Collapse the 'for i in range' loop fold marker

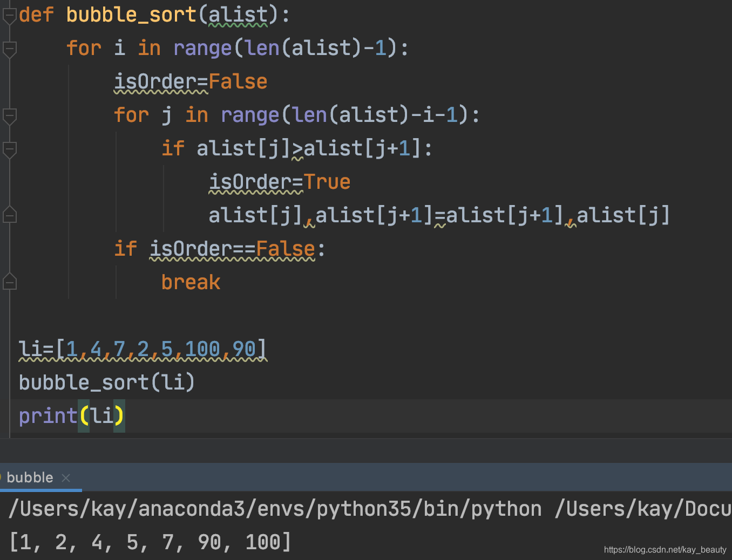click(x=9, y=49)
